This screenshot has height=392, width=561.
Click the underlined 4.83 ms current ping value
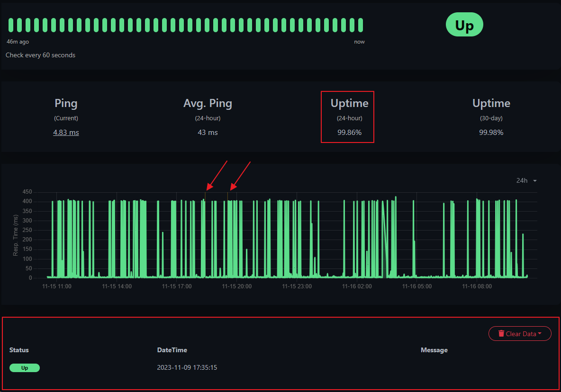(66, 133)
